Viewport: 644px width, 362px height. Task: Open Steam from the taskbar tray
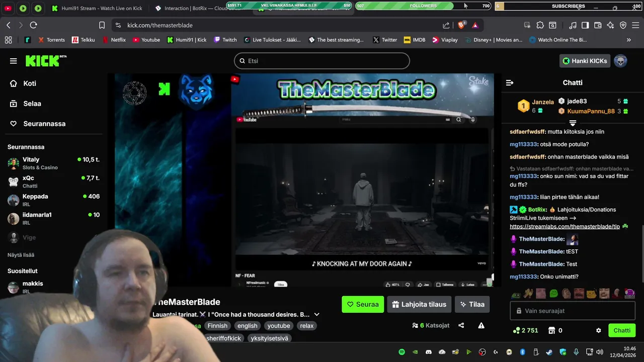[x=549, y=352]
